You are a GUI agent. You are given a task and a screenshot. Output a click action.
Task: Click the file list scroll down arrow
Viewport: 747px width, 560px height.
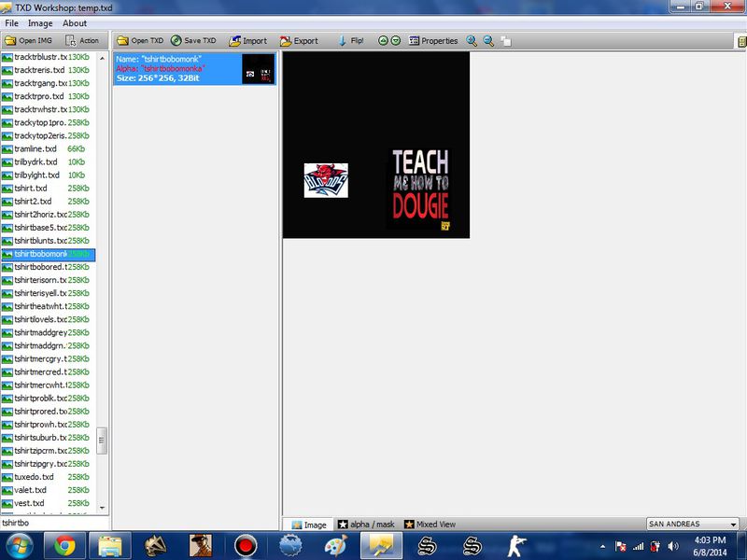point(102,508)
